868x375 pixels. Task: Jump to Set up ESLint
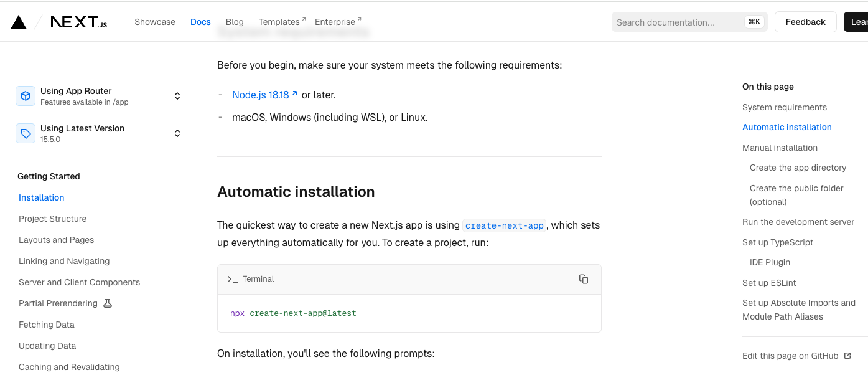click(770, 283)
